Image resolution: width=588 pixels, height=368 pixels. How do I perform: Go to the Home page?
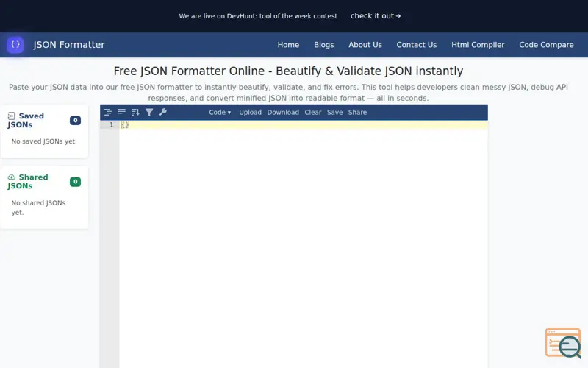(288, 45)
